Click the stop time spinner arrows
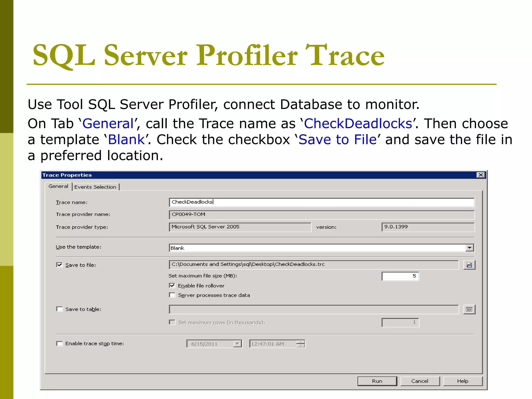This screenshot has height=399, width=532. point(301,344)
